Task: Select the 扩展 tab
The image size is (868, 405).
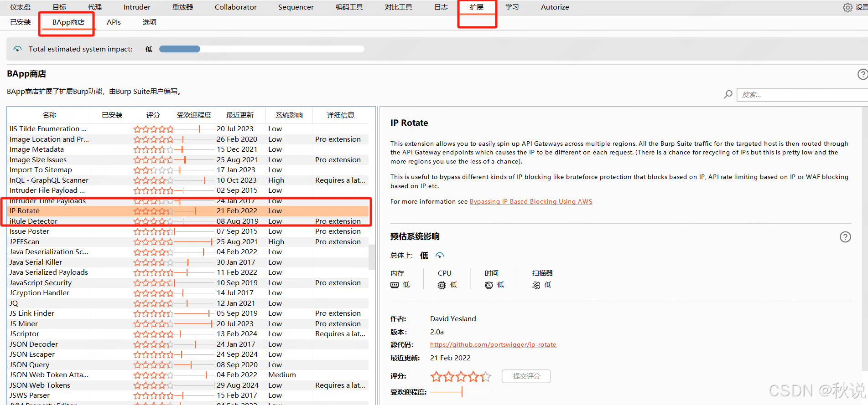Action: point(477,7)
